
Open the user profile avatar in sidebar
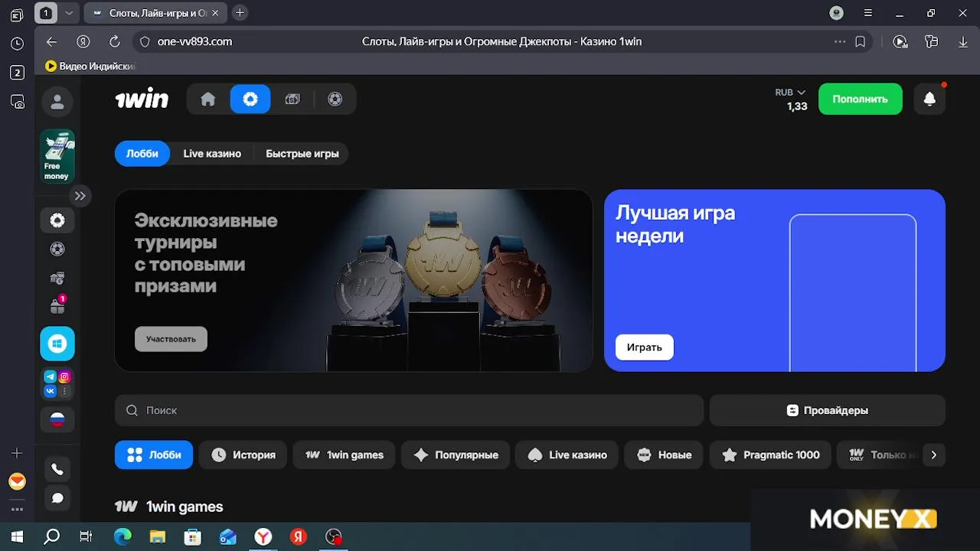click(57, 101)
